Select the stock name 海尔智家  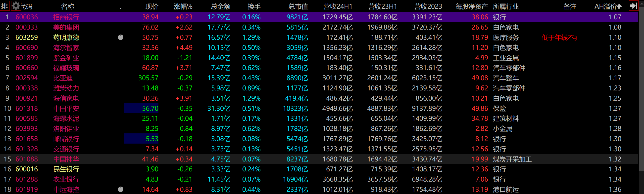pos(66,47)
